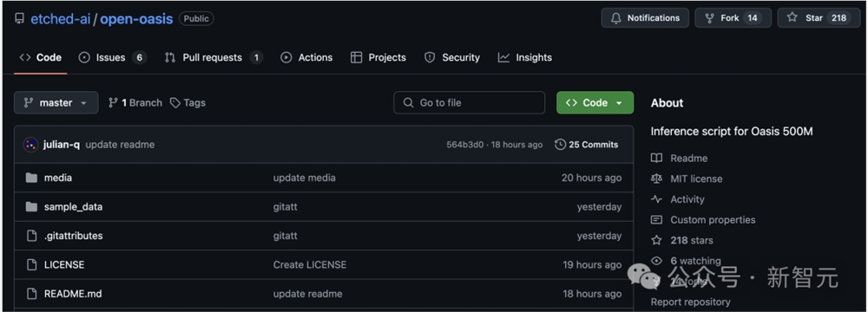Open the Security tab
868x312 pixels.
[451, 57]
